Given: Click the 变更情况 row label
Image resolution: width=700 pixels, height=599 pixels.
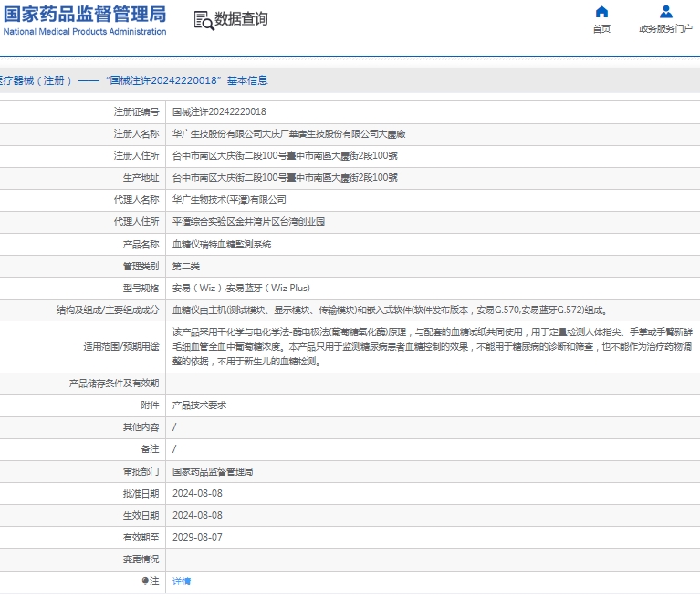Looking at the screenshot, I should point(141,559).
